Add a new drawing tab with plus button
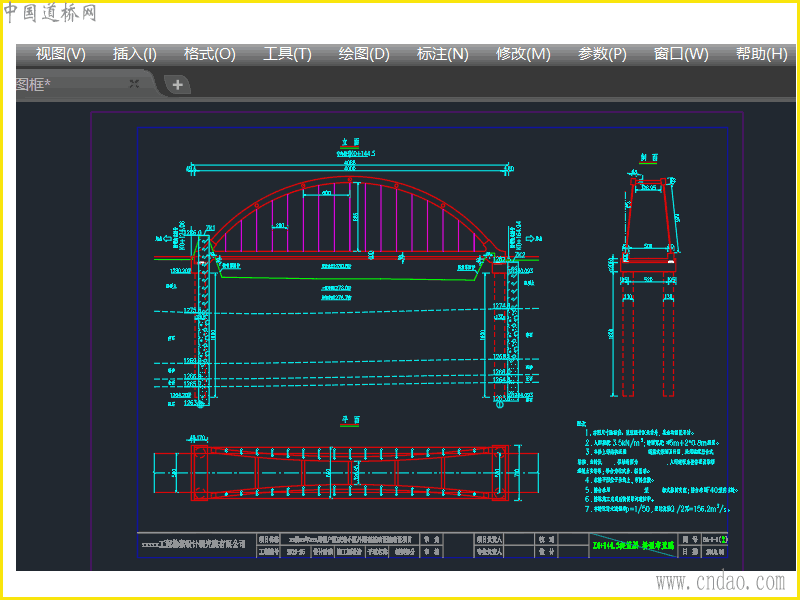This screenshot has width=800, height=600. (178, 85)
